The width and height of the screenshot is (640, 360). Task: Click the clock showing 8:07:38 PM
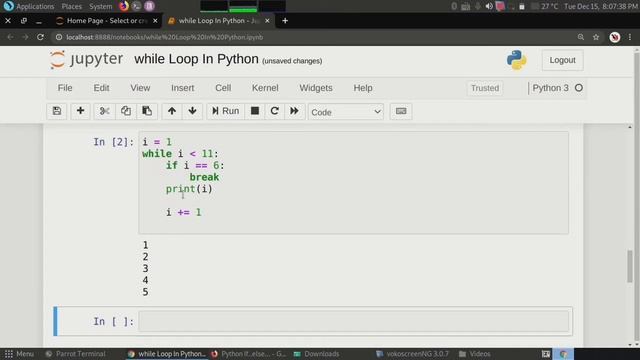(x=601, y=6)
